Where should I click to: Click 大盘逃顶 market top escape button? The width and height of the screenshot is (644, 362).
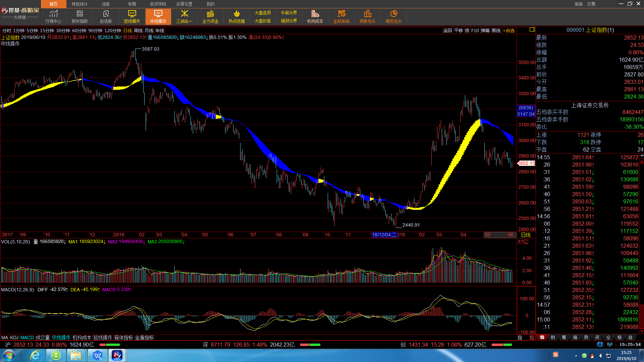pos(263,13)
